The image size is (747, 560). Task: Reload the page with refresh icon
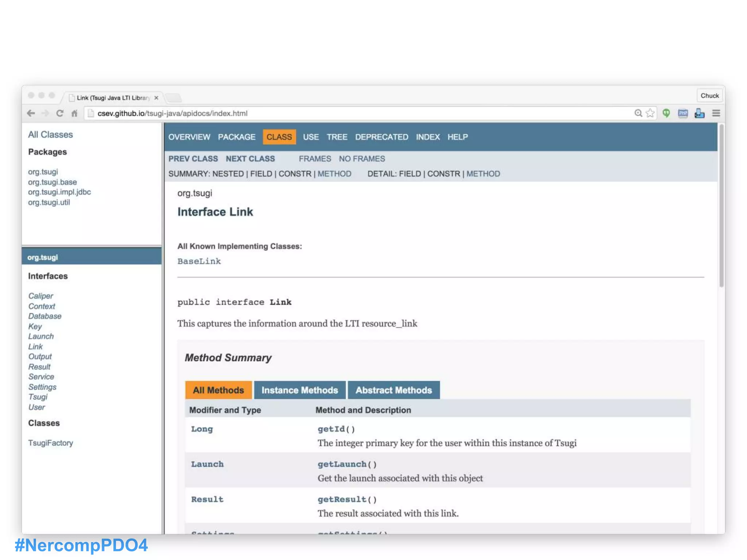[60, 113]
